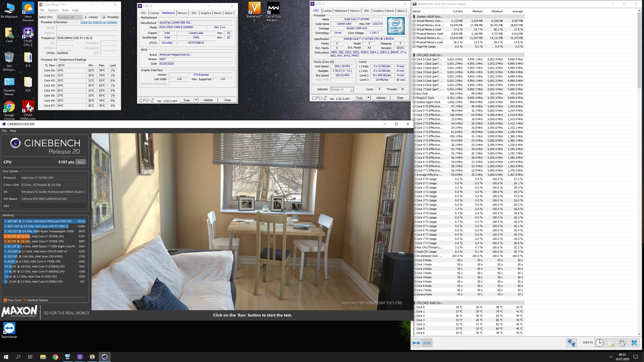644x362 pixels.
Task: Select Google Chrome desktop shortcut
Action: 9,111
